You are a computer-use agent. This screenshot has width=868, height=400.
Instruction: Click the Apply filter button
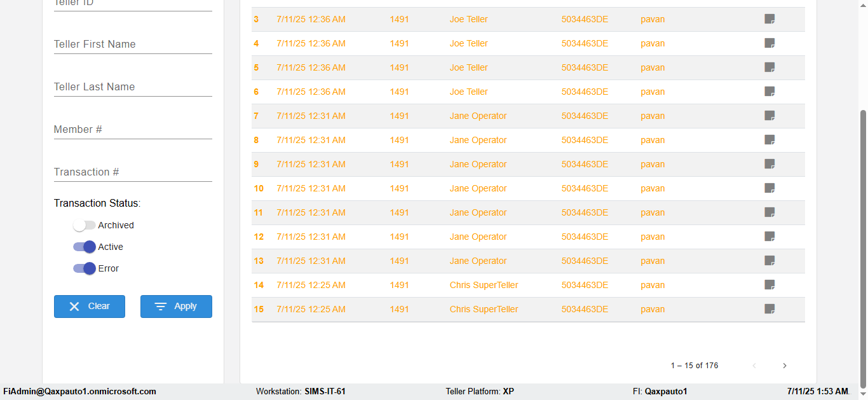click(176, 307)
